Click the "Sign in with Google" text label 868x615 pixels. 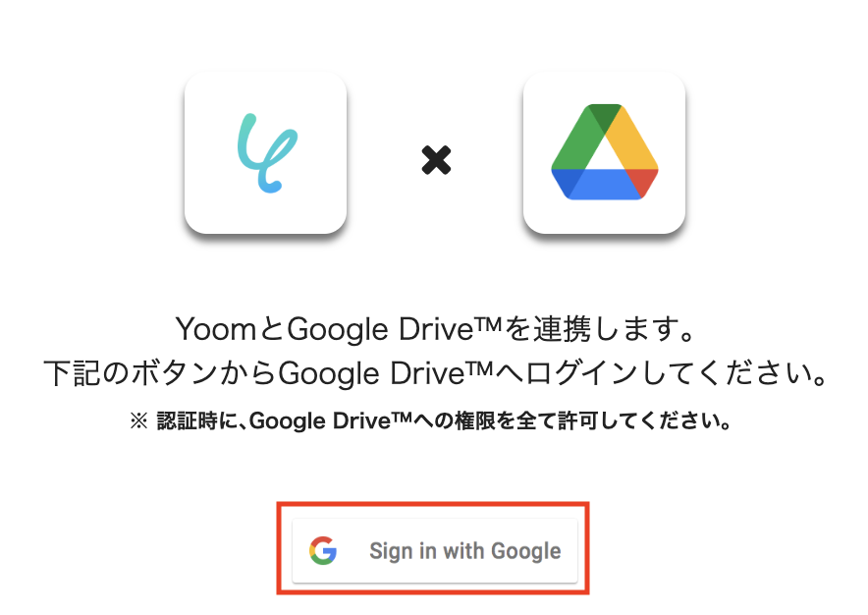point(465,551)
